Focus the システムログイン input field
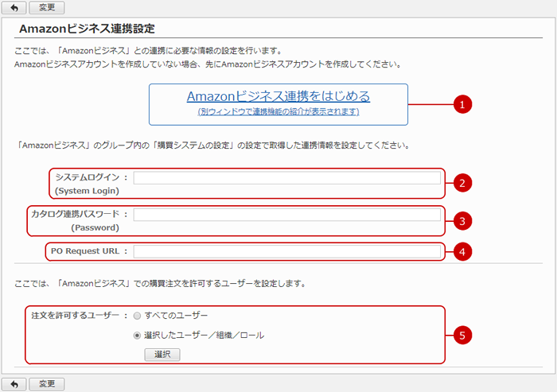Image resolution: width=557 pixels, height=392 pixels. [x=286, y=178]
